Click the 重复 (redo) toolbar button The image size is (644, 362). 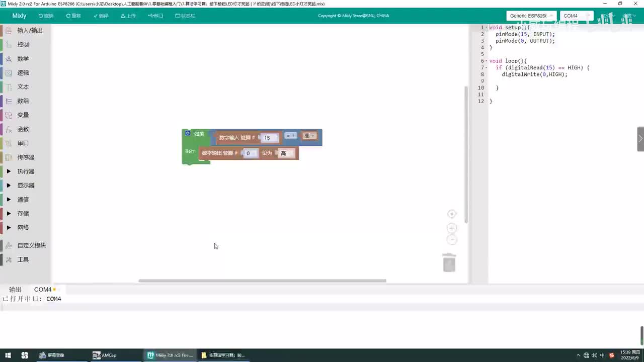(73, 16)
